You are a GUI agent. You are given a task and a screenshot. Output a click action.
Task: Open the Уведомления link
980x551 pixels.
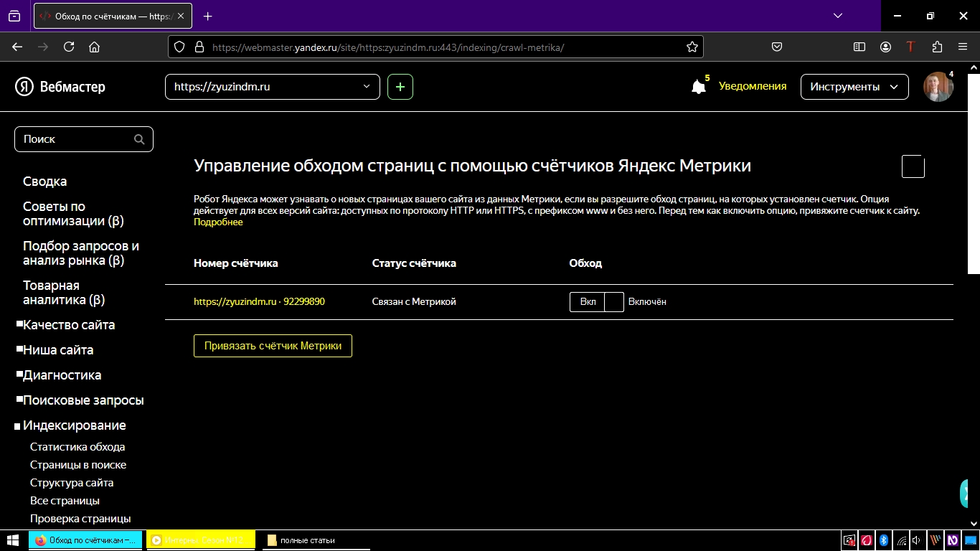753,86
